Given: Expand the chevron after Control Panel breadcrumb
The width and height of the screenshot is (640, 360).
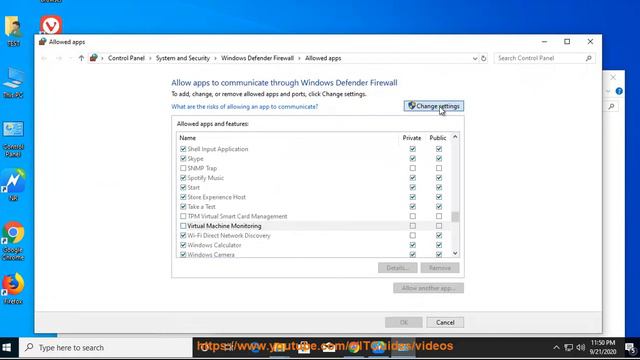Looking at the screenshot, I should pyautogui.click(x=150, y=58).
